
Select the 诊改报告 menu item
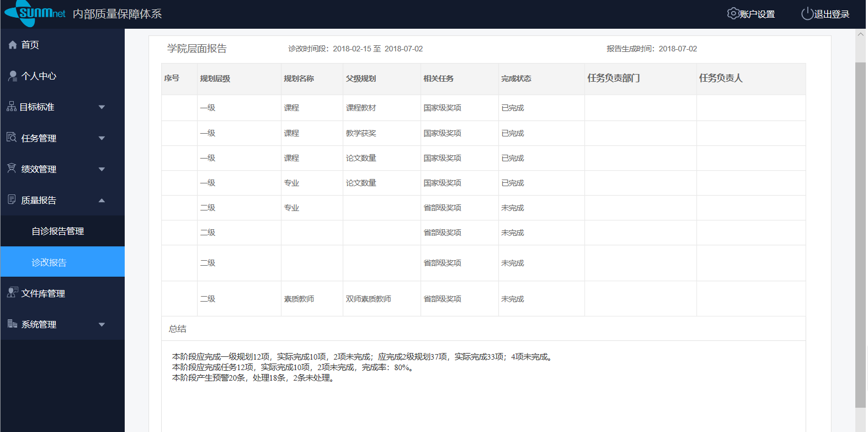pyautogui.click(x=49, y=262)
